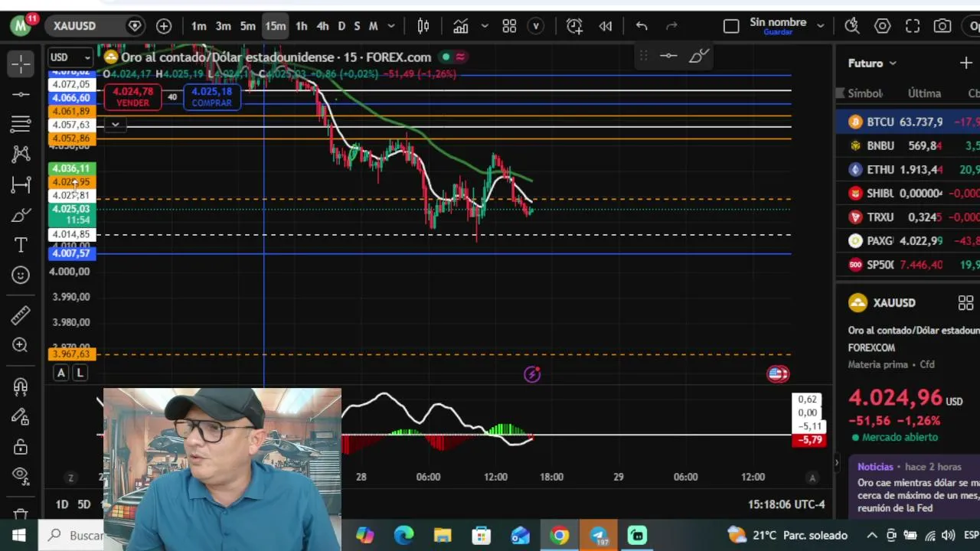
Task: Toggle magnet mode for drawings
Action: coord(21,386)
